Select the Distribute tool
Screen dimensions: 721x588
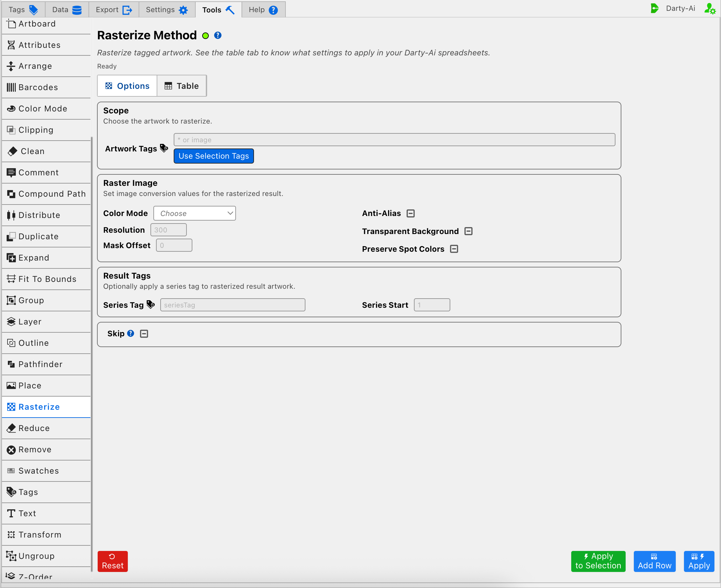pyautogui.click(x=46, y=215)
